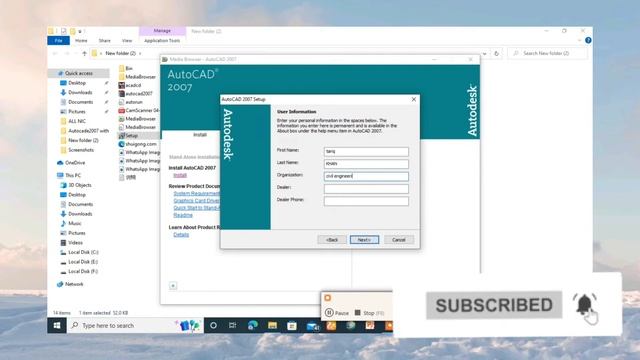Select Downloads under Quick access
Viewport: 640px width, 360px height.
[80, 92]
